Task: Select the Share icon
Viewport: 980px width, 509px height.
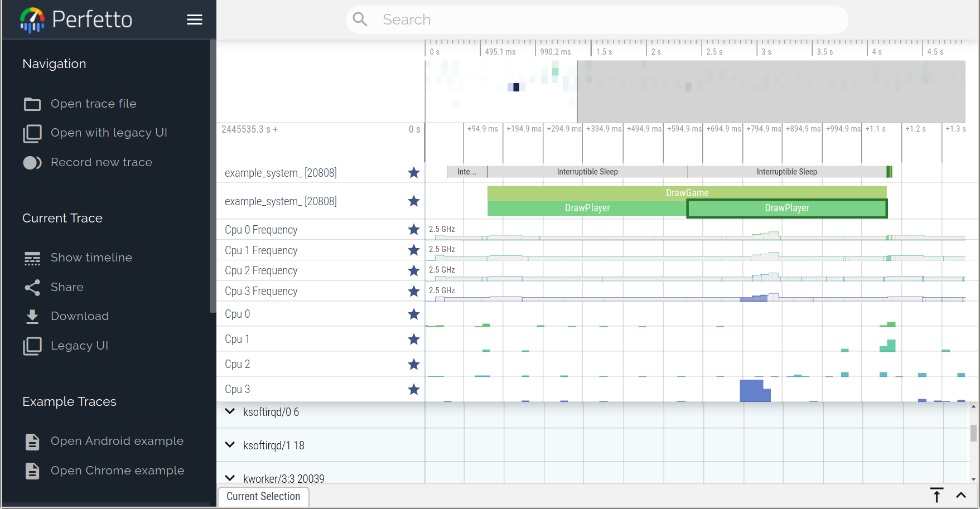Action: [32, 287]
